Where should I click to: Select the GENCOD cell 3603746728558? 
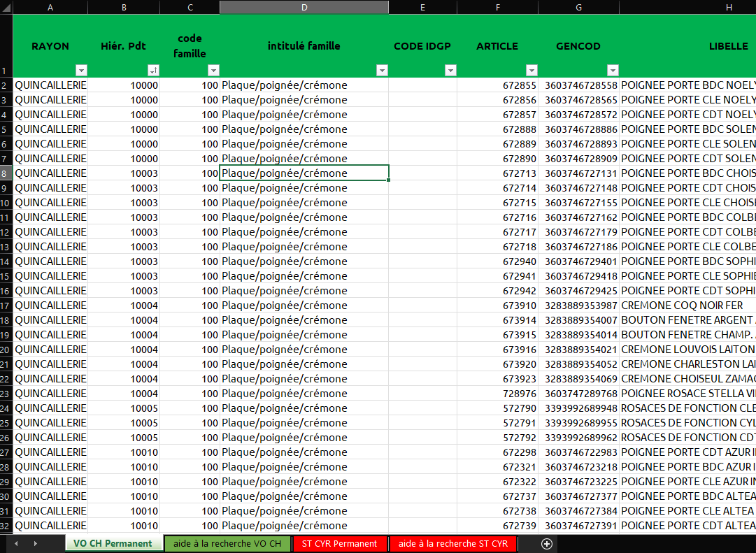pyautogui.click(x=580, y=85)
